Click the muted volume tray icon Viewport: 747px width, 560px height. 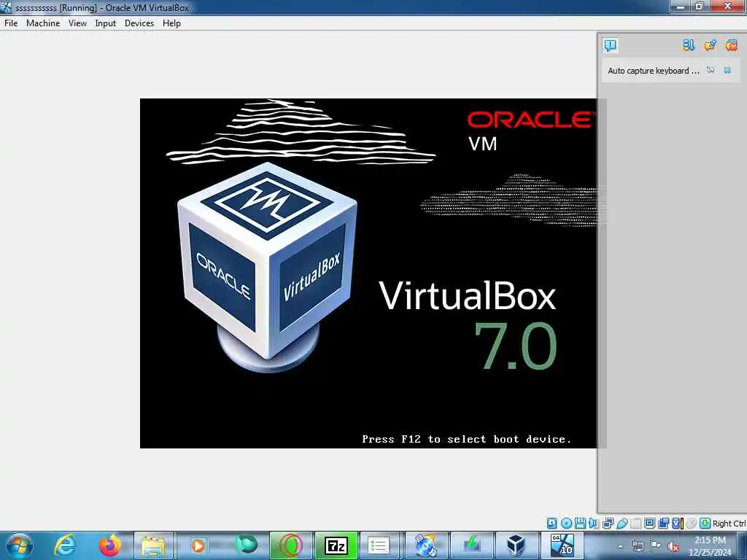pos(673,546)
